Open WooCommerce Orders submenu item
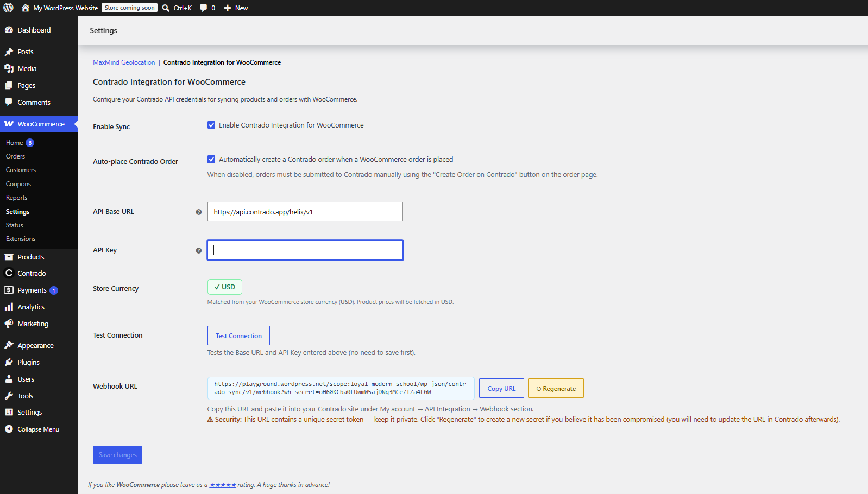 point(15,156)
